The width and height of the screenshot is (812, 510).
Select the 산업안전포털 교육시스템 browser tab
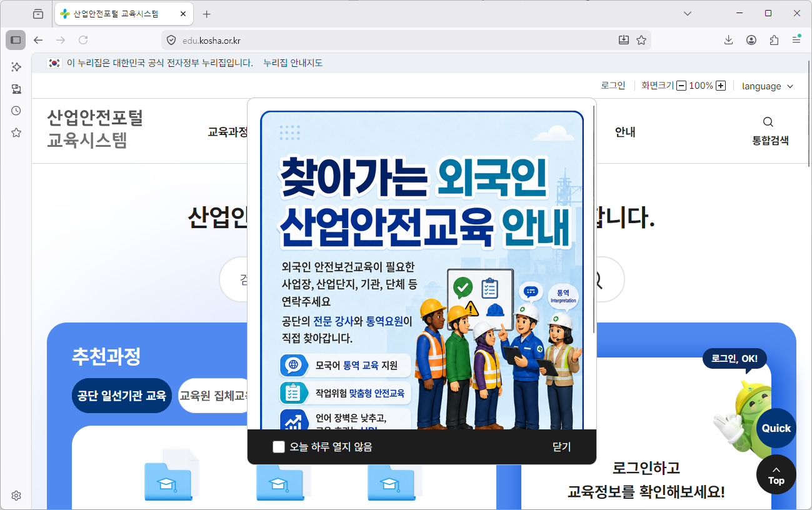pyautogui.click(x=124, y=14)
